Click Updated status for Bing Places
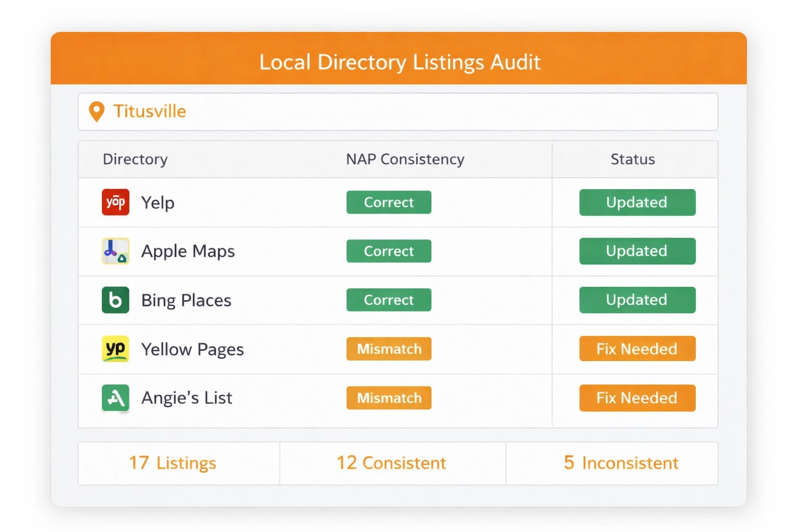Image resolution: width=798 pixels, height=532 pixels. 637,300
